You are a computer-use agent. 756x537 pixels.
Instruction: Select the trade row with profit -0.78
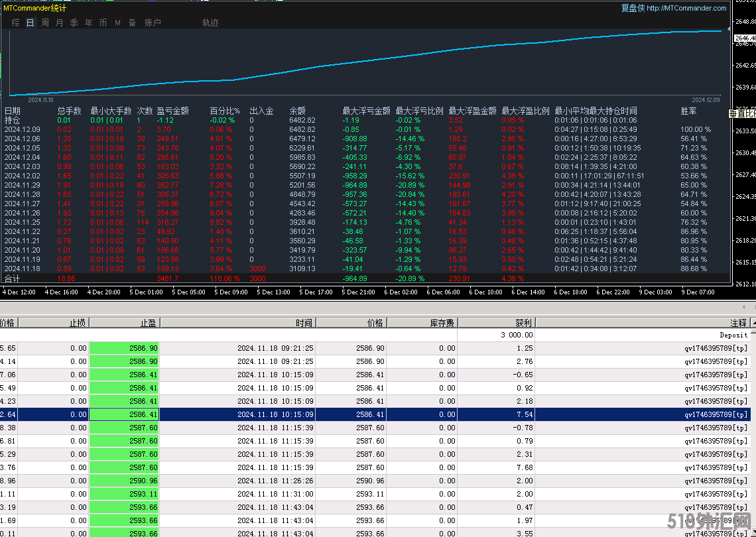tap(375, 428)
